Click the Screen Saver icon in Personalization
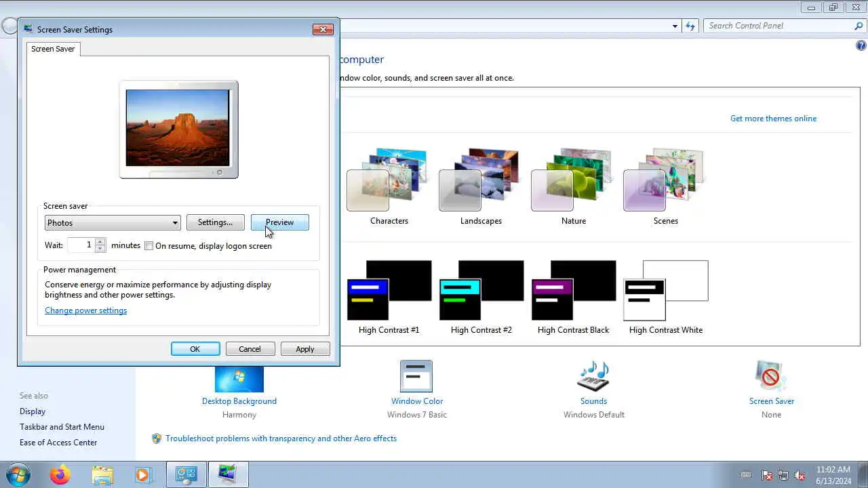This screenshot has width=868, height=488. pos(771,376)
